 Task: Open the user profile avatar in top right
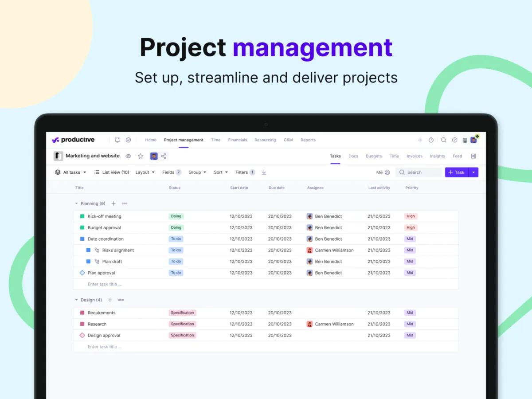[473, 140]
